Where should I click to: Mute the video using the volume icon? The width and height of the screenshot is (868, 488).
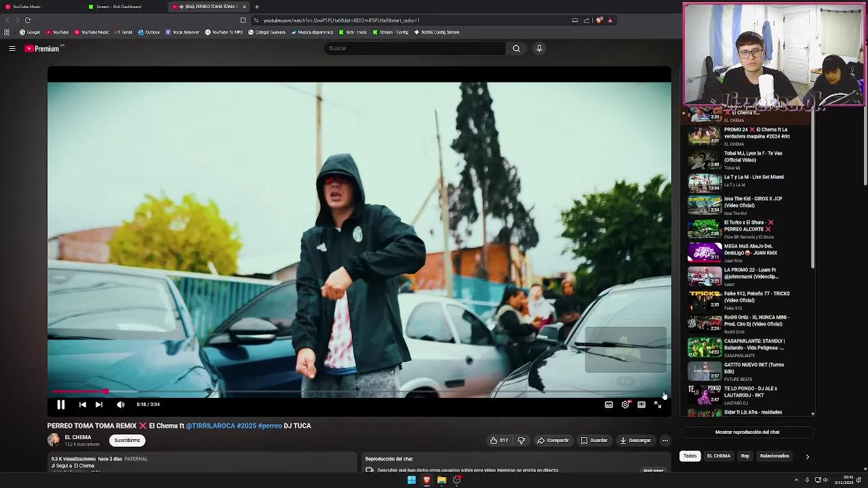click(121, 405)
